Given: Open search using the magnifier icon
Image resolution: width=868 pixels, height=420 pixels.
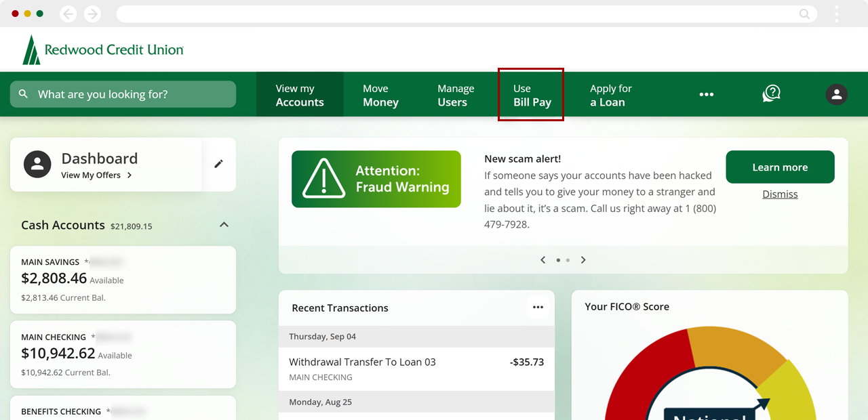Looking at the screenshot, I should coord(23,94).
